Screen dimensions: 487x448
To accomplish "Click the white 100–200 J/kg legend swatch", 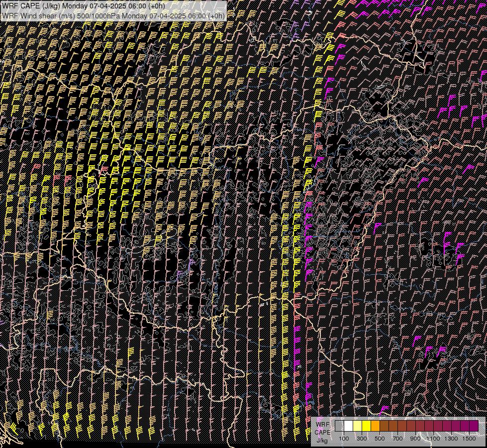I will click(349, 426).
